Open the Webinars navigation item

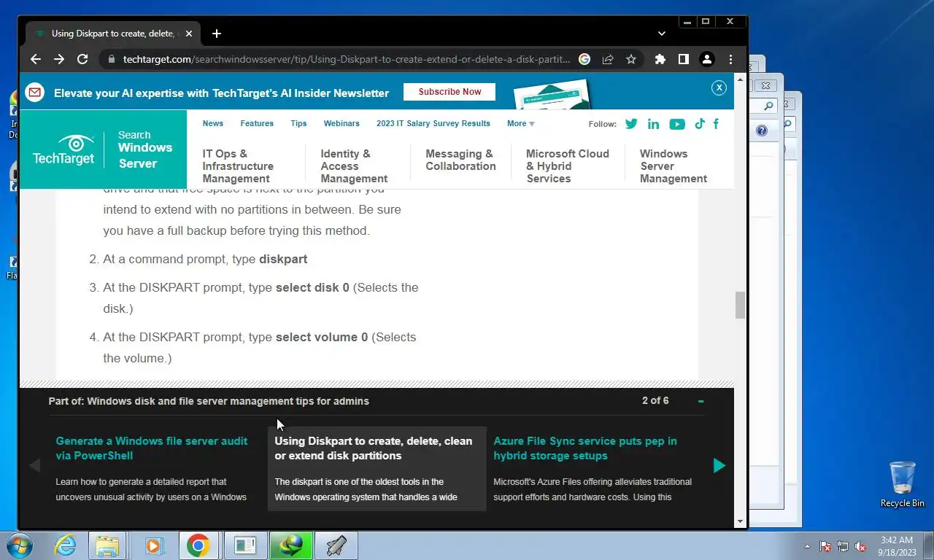click(341, 123)
